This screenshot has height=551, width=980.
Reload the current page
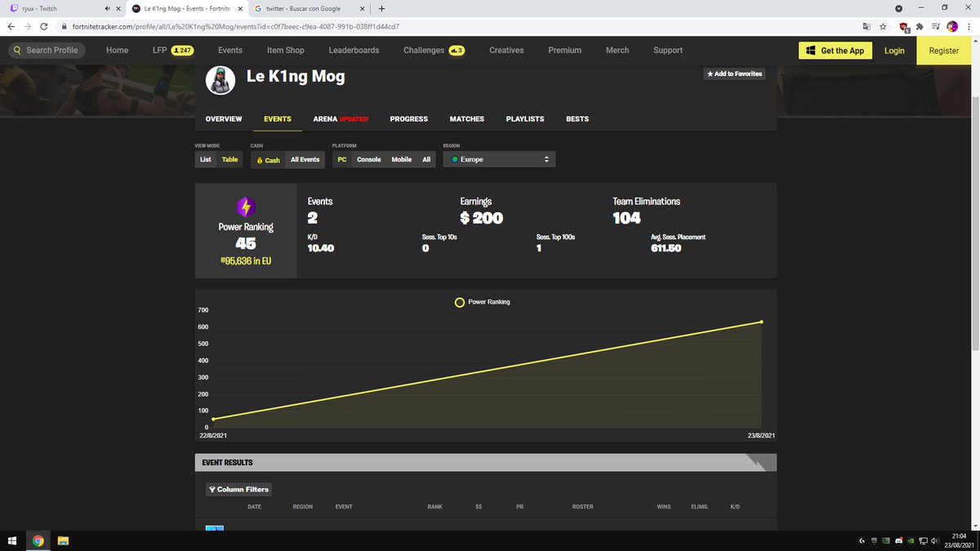[43, 26]
